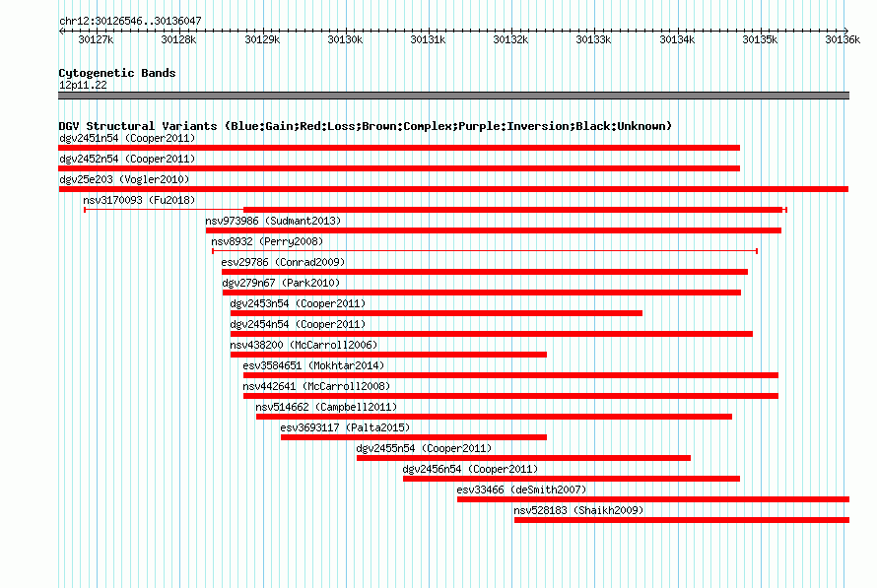Select nsv528183 (Shaikh2009) label
Image resolution: width=877 pixels, height=588 pixels.
pos(578,510)
